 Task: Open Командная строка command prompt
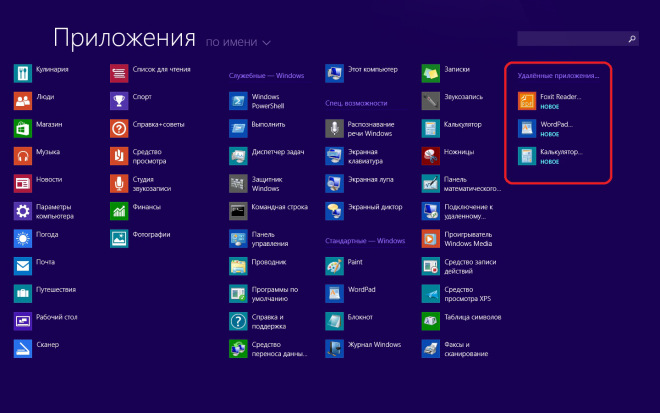click(x=238, y=211)
